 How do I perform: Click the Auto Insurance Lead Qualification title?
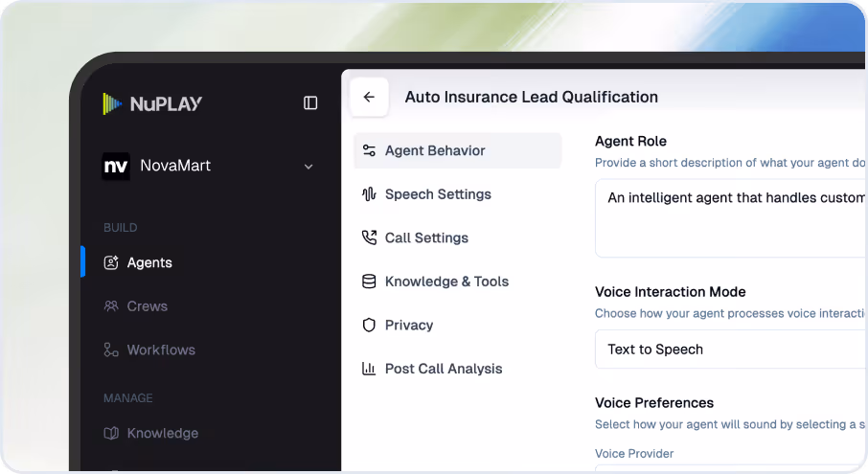point(532,97)
